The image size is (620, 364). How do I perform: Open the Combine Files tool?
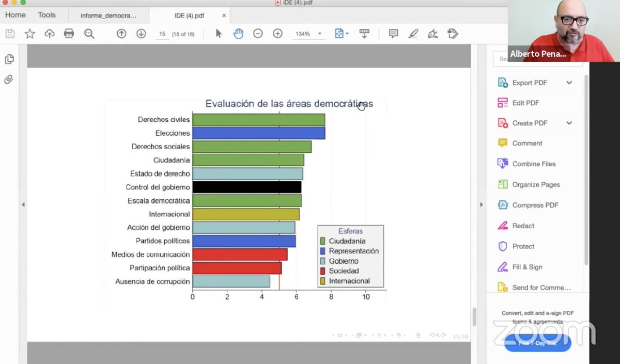pos(535,164)
